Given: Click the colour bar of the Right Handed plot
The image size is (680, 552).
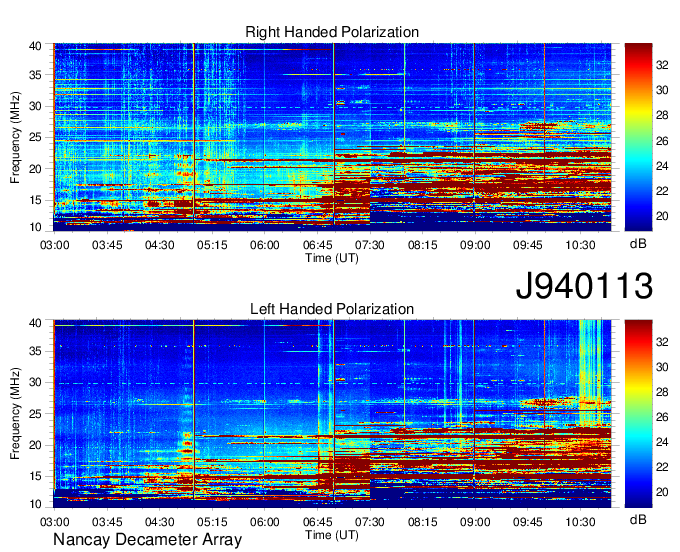Looking at the screenshot, I should [x=638, y=137].
